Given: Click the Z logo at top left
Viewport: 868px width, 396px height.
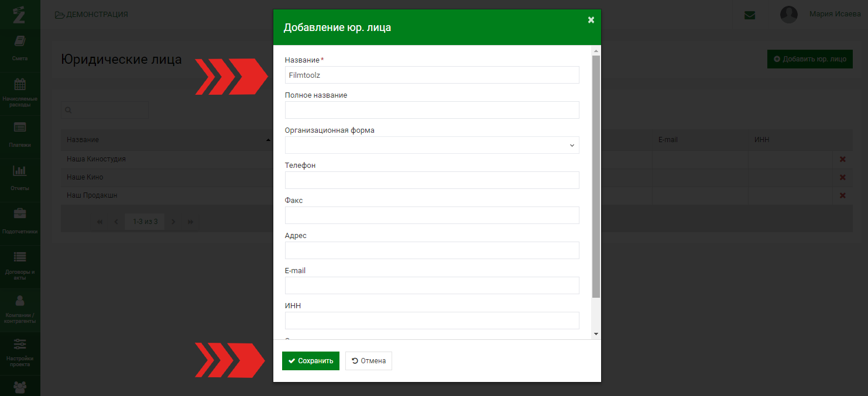Looking at the screenshot, I should point(19,14).
